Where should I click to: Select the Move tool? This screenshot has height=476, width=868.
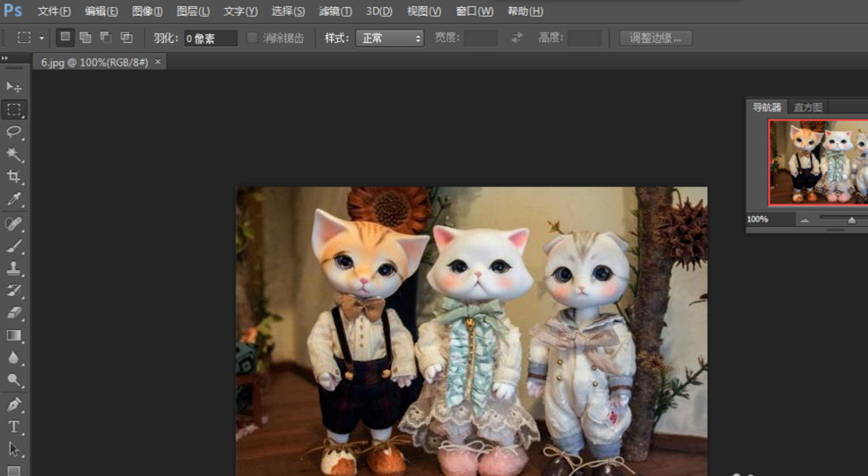(x=13, y=87)
